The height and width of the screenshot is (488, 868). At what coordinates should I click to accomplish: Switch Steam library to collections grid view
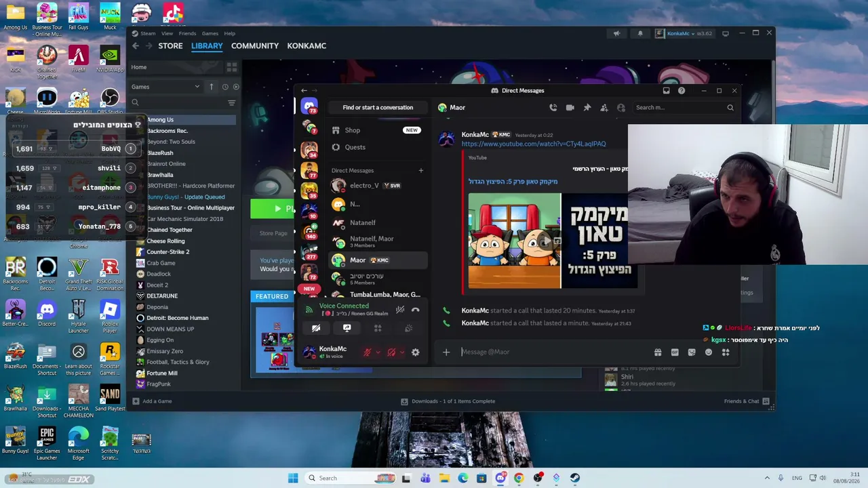(232, 67)
